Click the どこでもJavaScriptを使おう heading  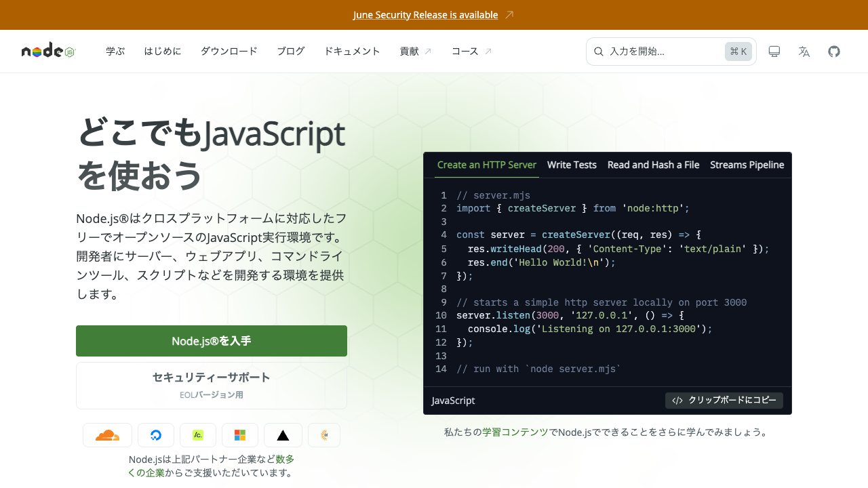212,154
